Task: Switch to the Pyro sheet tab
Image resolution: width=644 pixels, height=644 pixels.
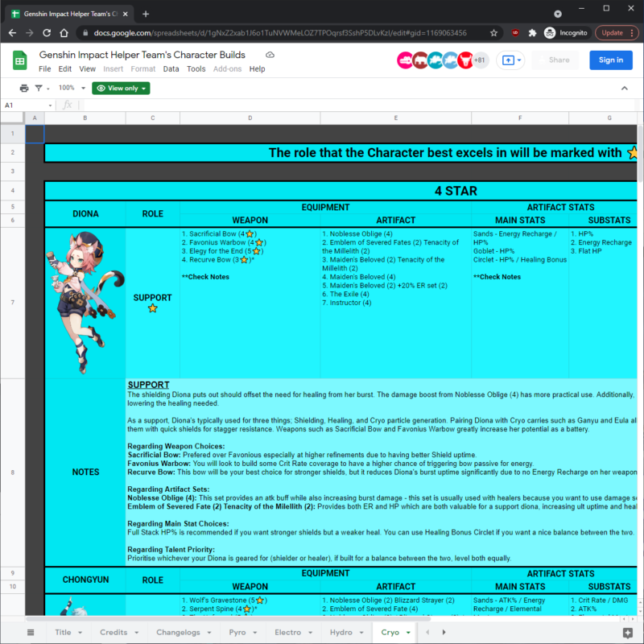Action: pos(238,632)
